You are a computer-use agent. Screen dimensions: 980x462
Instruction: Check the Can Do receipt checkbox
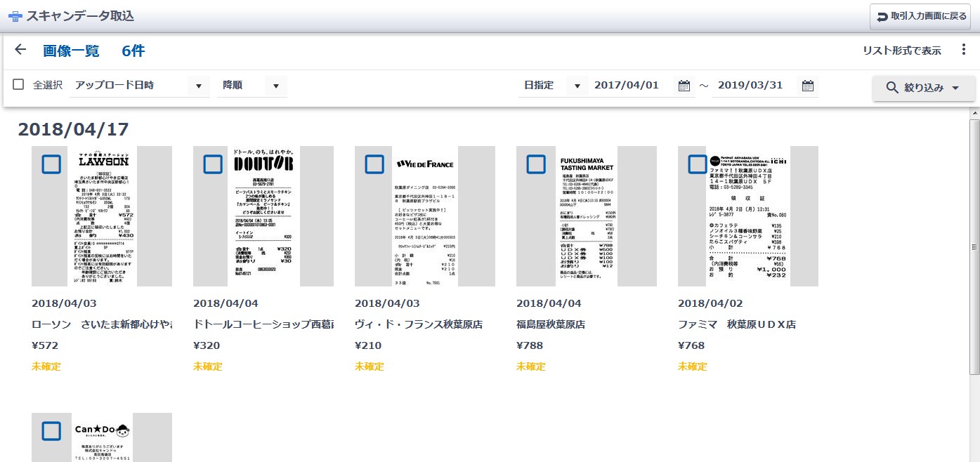[x=51, y=431]
